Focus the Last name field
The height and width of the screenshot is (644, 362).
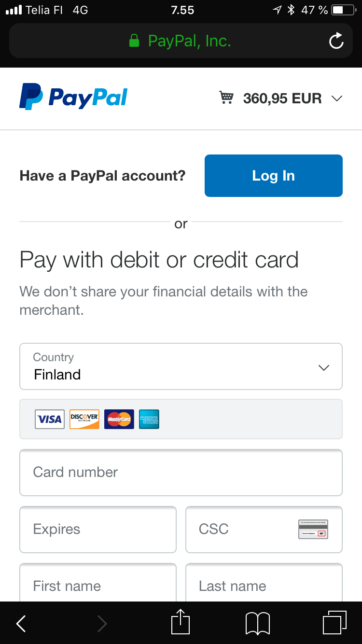264,583
